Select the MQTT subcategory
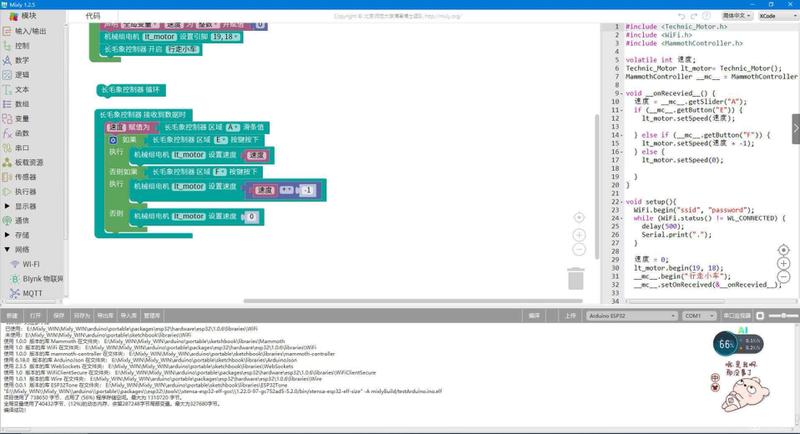The width and height of the screenshot is (800, 434). 32,293
